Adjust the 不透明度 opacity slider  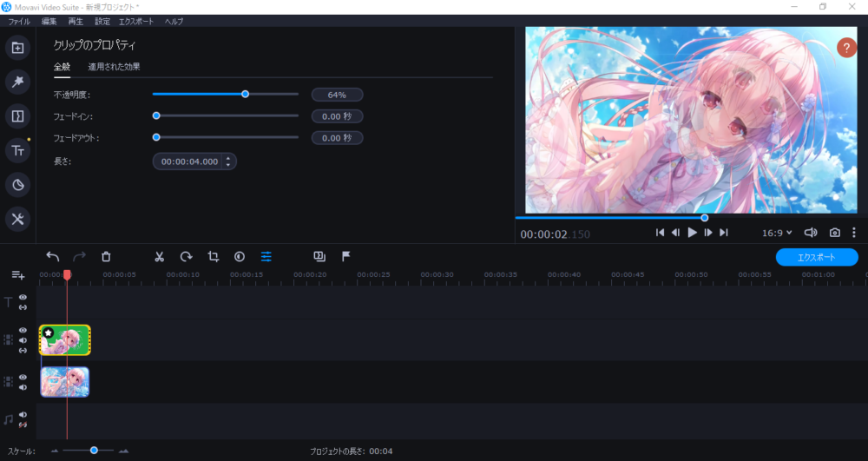246,95
